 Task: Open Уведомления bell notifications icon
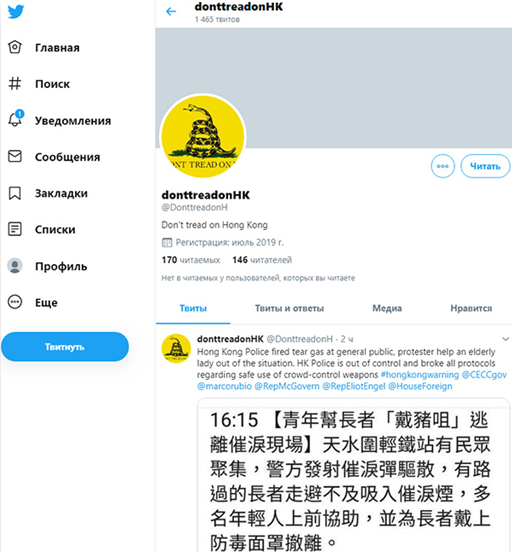pyautogui.click(x=15, y=119)
